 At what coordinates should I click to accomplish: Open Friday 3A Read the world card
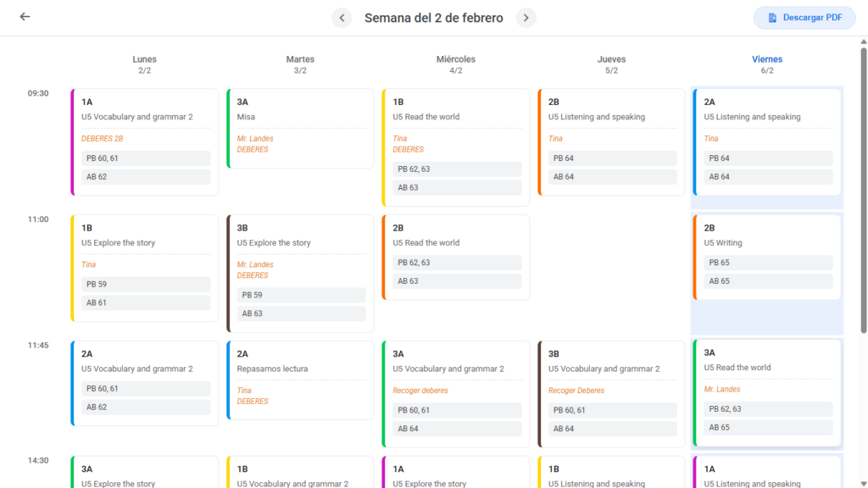tap(766, 393)
